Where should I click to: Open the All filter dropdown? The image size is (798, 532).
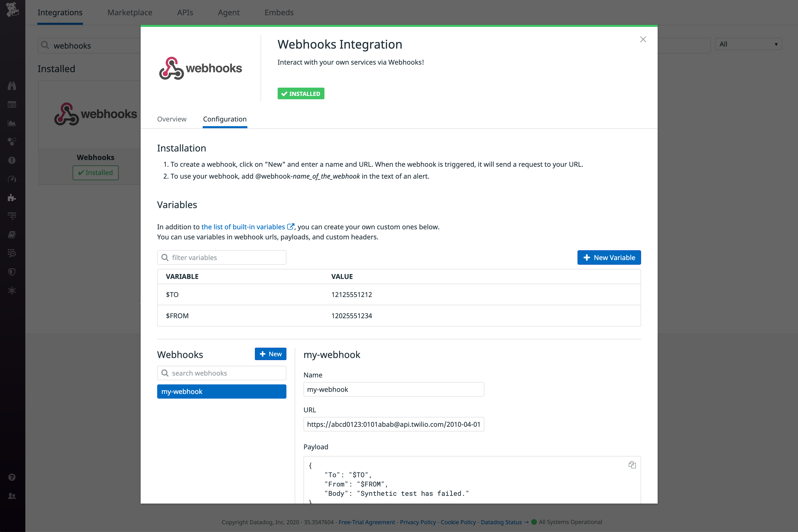point(748,44)
